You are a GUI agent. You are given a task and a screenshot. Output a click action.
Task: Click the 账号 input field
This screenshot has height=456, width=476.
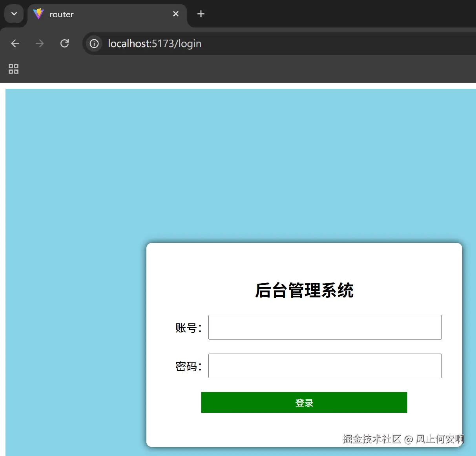(325, 327)
